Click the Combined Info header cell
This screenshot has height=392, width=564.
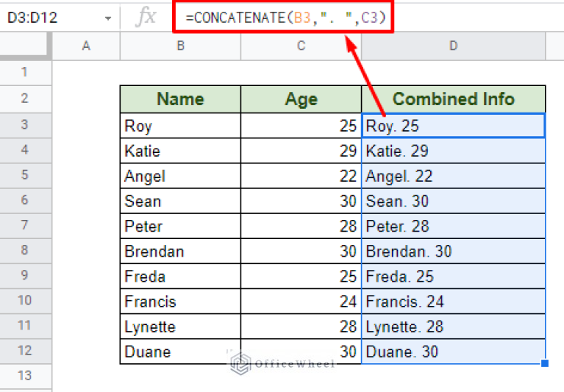tap(453, 99)
